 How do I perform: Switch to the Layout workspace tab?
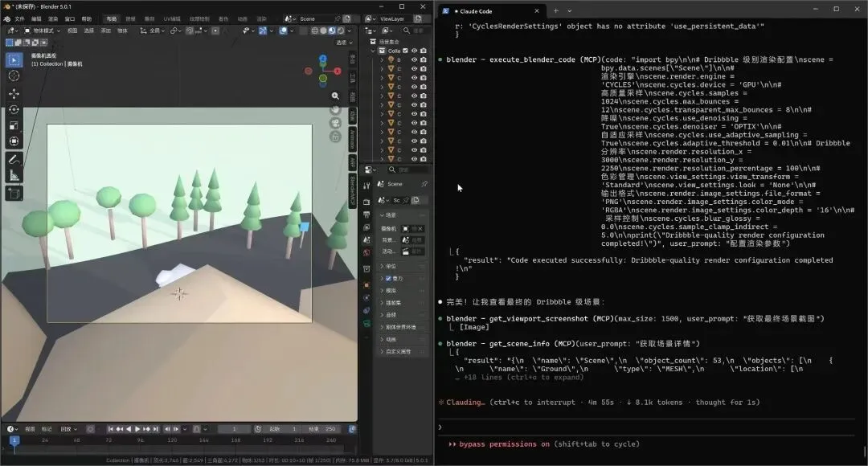(x=112, y=18)
